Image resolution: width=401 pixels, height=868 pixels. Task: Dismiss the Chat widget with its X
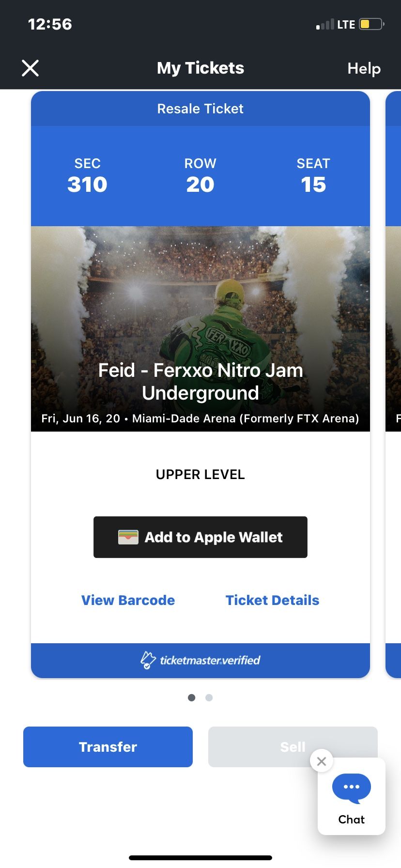[x=321, y=761]
